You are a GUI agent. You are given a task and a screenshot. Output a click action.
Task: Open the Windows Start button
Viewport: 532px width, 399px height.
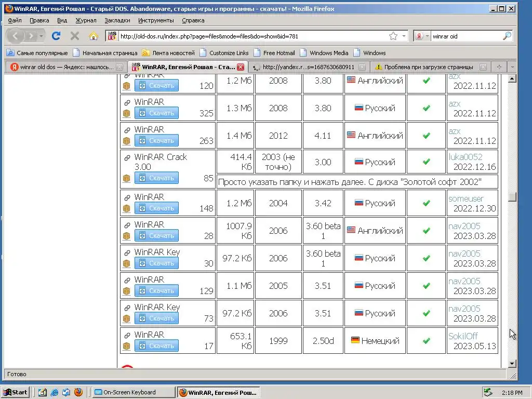pos(16,392)
